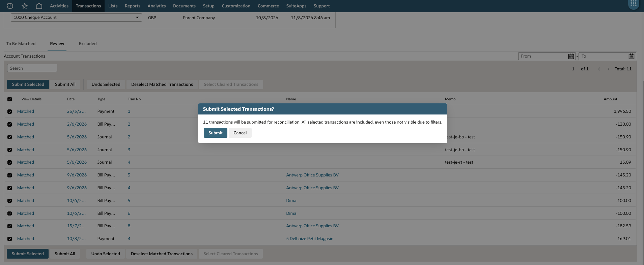Open the Recent Records history icon

point(10,6)
